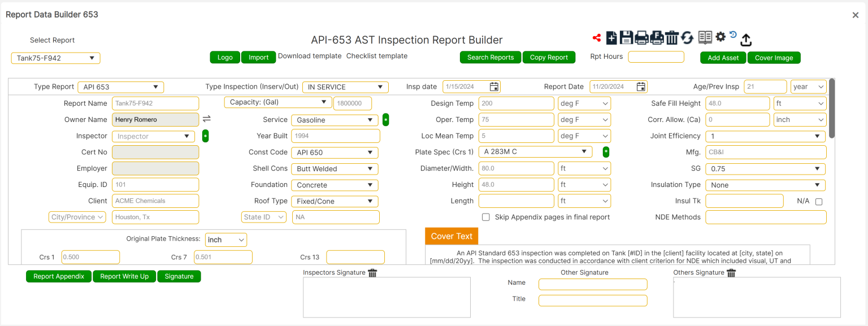Open the Roof Type dropdown

335,201
